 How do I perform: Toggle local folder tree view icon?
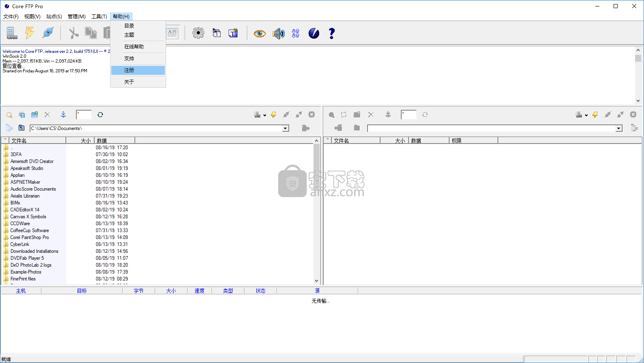(9, 128)
